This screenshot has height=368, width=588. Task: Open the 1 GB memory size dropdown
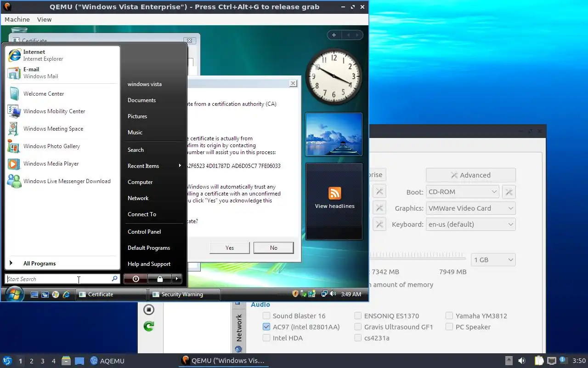point(493,260)
